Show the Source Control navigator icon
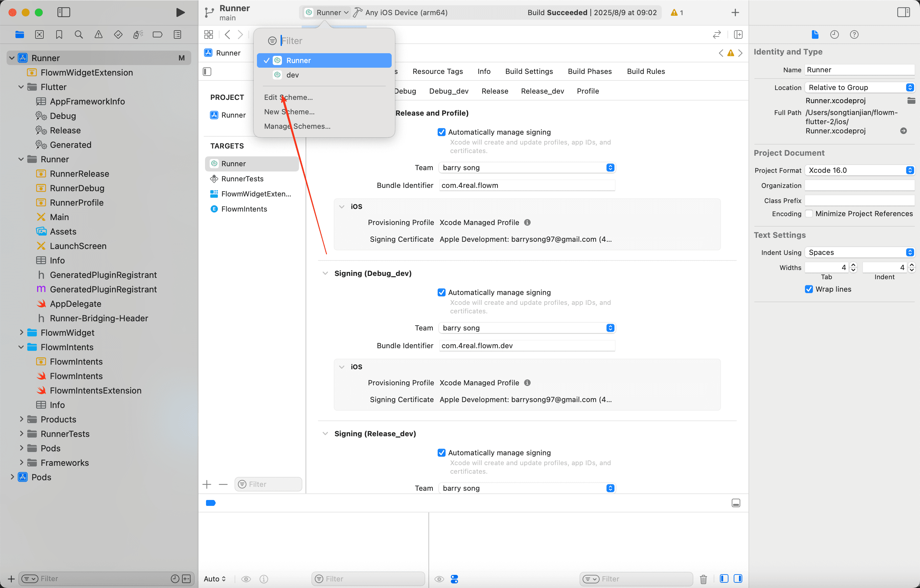 pyautogui.click(x=39, y=35)
